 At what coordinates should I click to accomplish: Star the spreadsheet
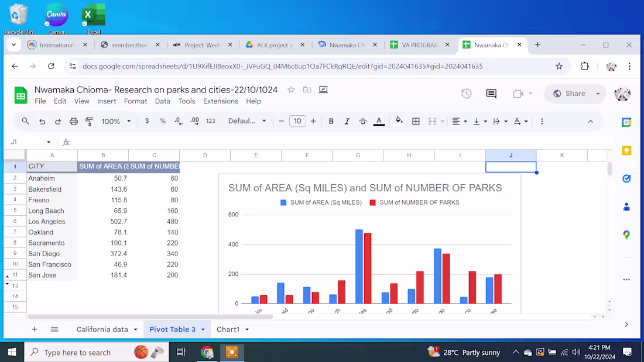[x=291, y=89]
